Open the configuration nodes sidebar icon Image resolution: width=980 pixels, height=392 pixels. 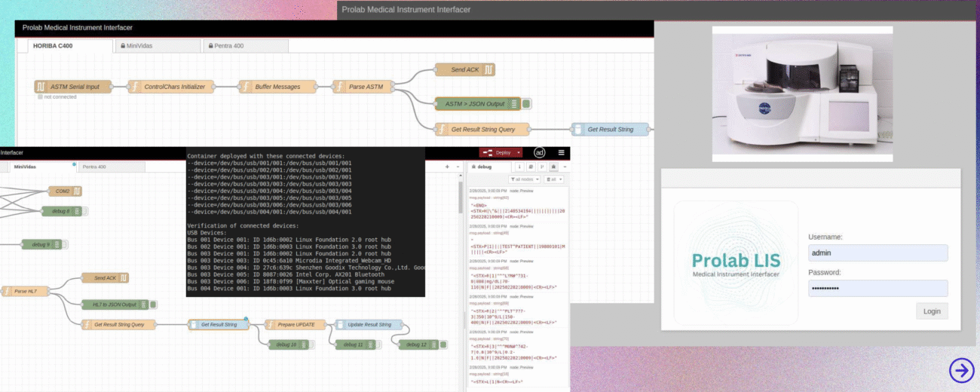(x=542, y=166)
